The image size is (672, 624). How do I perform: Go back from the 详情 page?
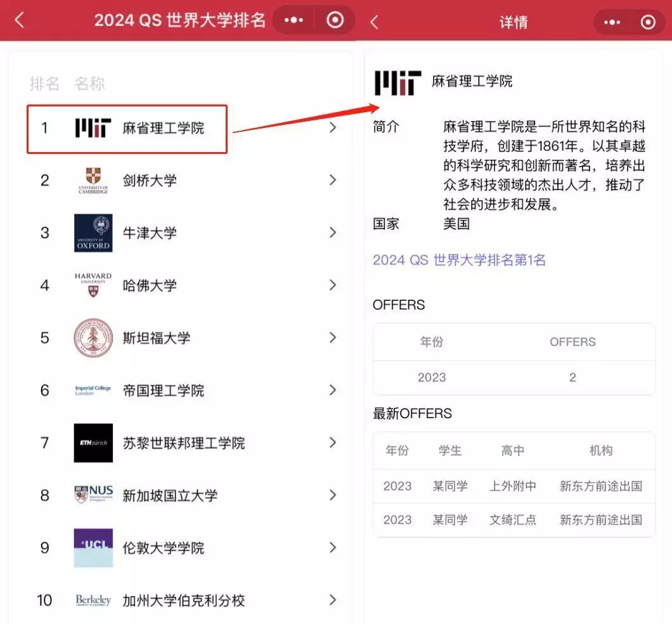pos(374,22)
